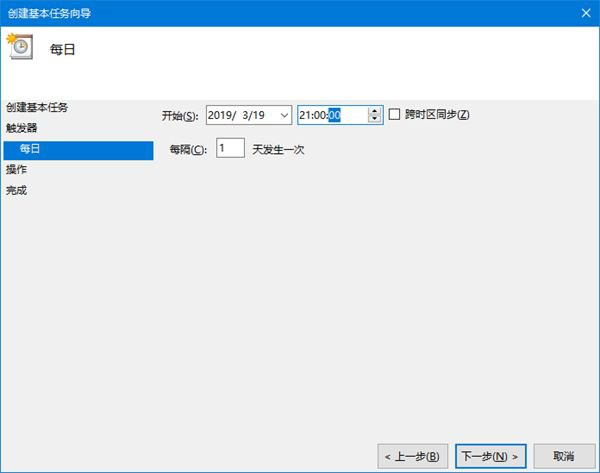Click the 每日 page heading
This screenshot has width=600, height=473.
point(62,49)
